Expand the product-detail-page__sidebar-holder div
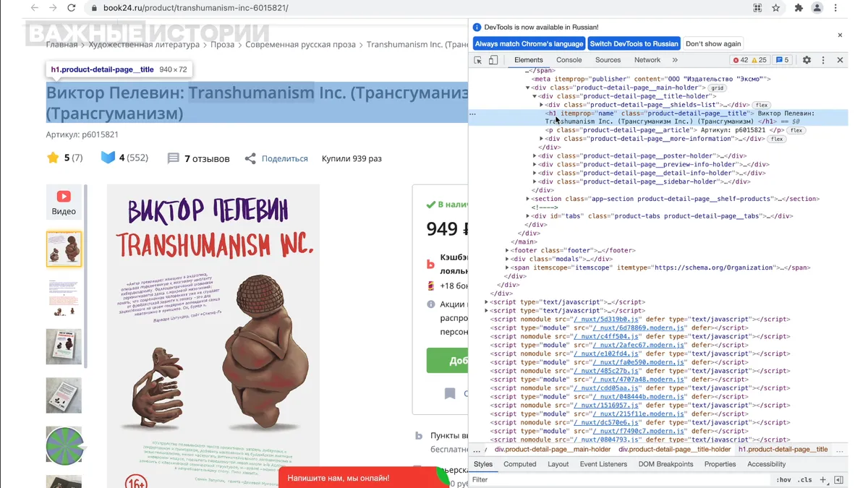 535,181
